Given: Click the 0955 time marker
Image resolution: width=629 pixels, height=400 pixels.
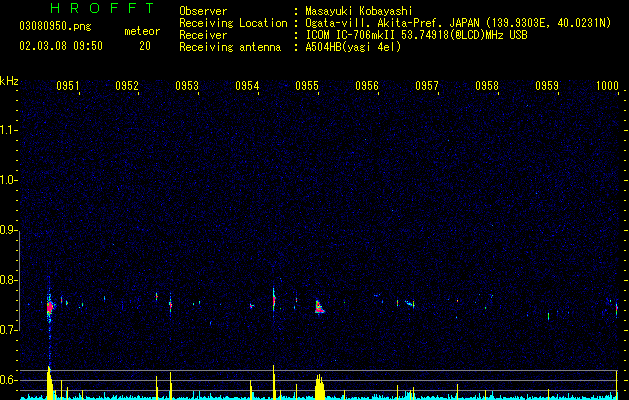Looking at the screenshot, I should pos(307,85).
